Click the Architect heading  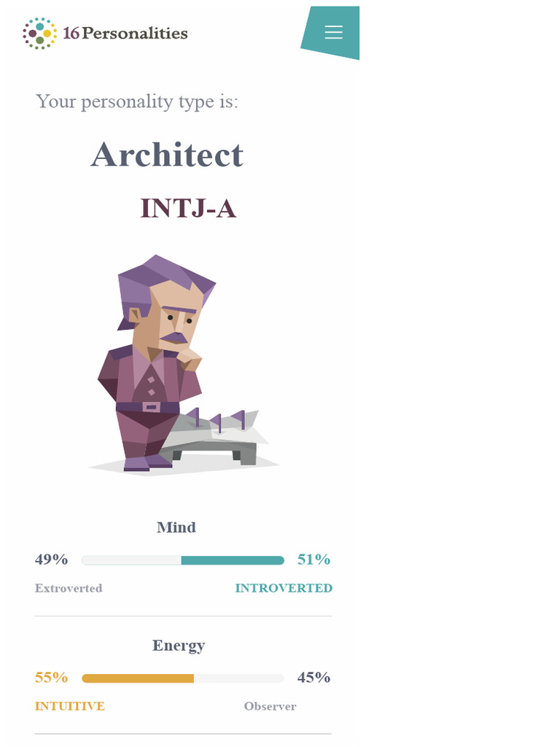[167, 155]
